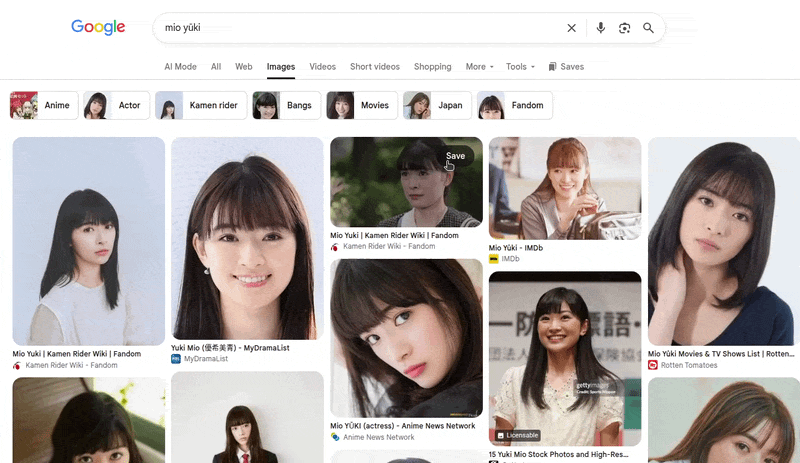Click the Licensable badge on stock photo
Viewport: 800px width, 463px height.
coord(518,435)
